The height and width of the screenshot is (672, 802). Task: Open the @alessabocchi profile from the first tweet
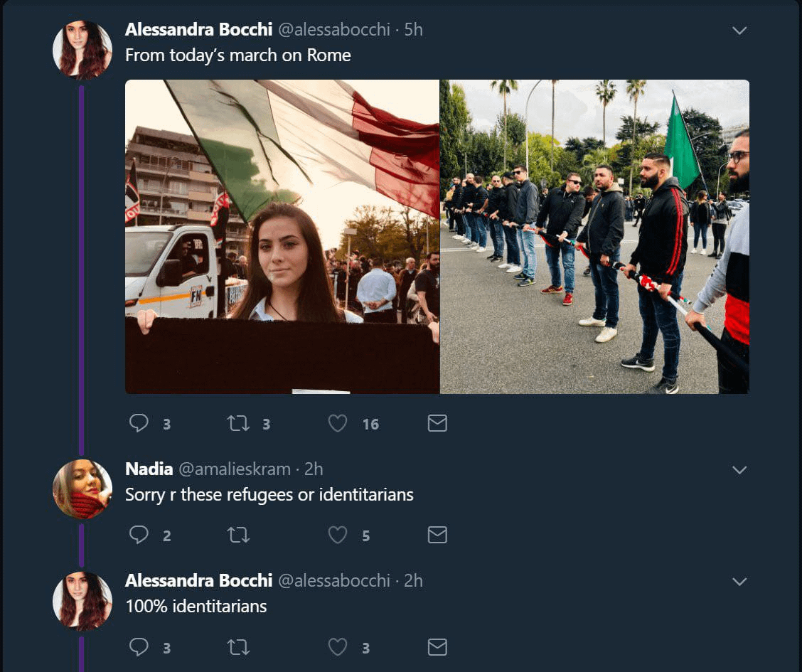[333, 29]
